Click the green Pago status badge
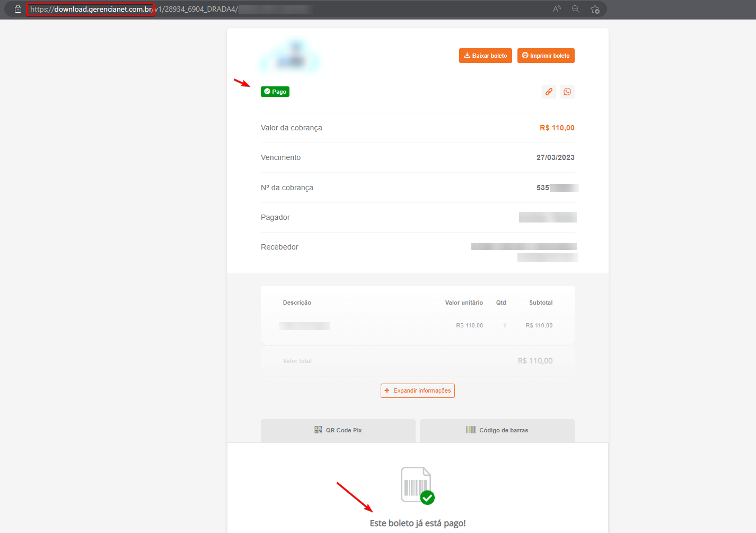756x533 pixels. (275, 92)
